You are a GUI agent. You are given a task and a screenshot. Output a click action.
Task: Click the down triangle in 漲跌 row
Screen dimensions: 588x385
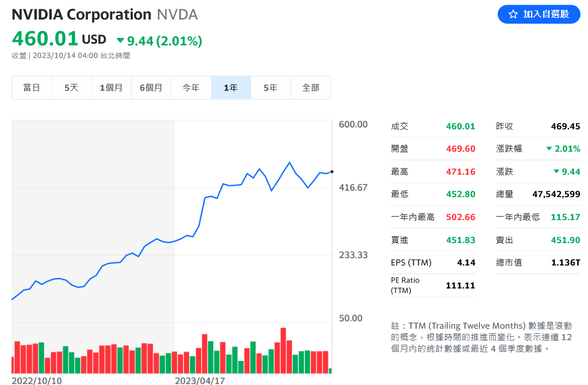pyautogui.click(x=556, y=172)
